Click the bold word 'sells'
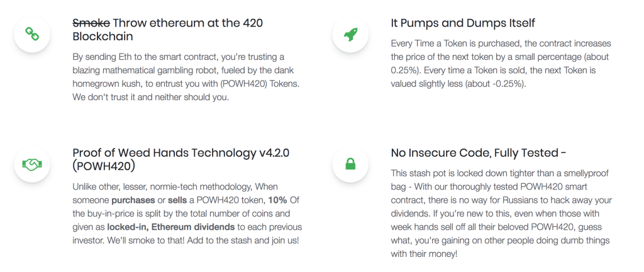This screenshot has width=644, height=272. click(x=178, y=200)
